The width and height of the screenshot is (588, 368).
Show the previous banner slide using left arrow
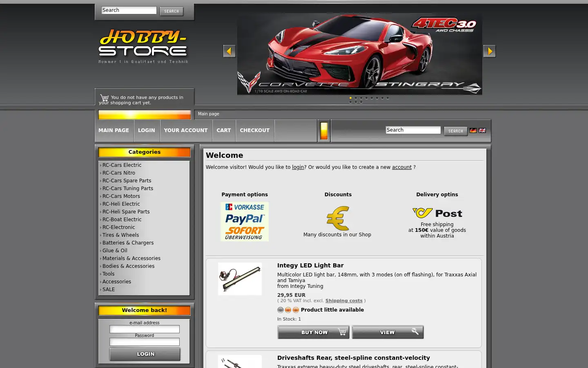[229, 51]
